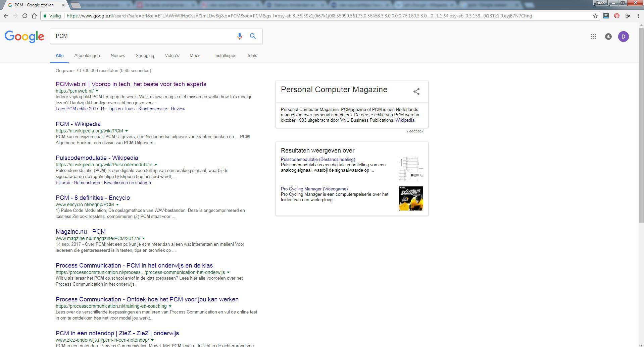Open the Meer search filters dropdown
Screen dimensions: 644x347
(x=195, y=56)
